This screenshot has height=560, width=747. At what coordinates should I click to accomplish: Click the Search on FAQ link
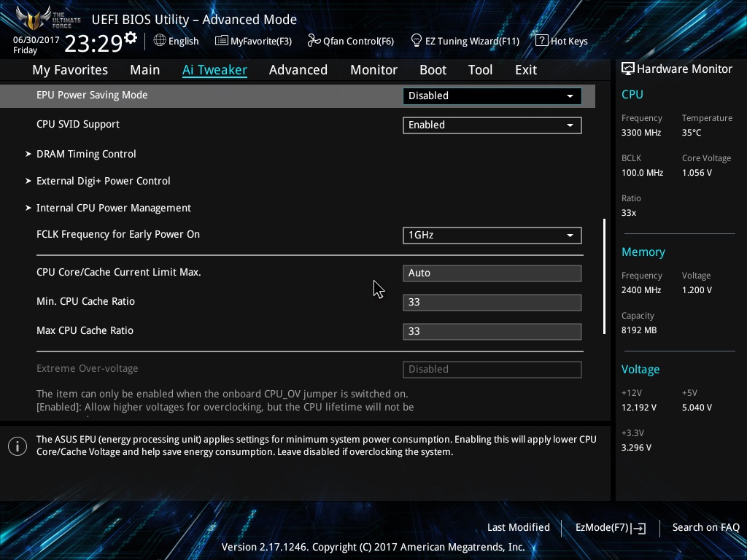[705, 527]
